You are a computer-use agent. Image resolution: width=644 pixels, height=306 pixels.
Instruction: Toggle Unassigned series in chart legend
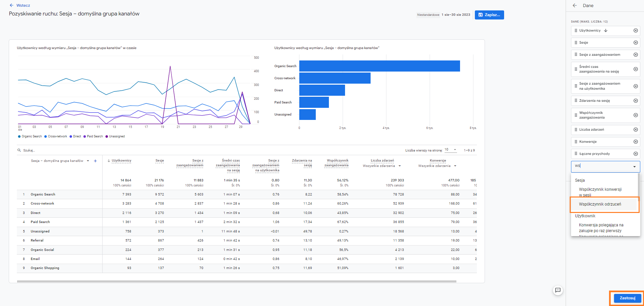tap(115, 136)
